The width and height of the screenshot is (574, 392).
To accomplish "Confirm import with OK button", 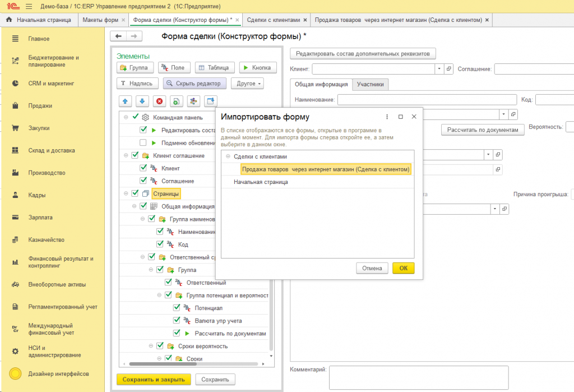I will point(404,268).
